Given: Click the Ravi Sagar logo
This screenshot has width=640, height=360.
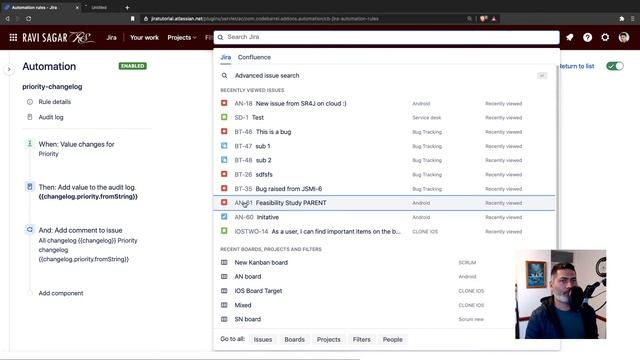Looking at the screenshot, I should [58, 38].
